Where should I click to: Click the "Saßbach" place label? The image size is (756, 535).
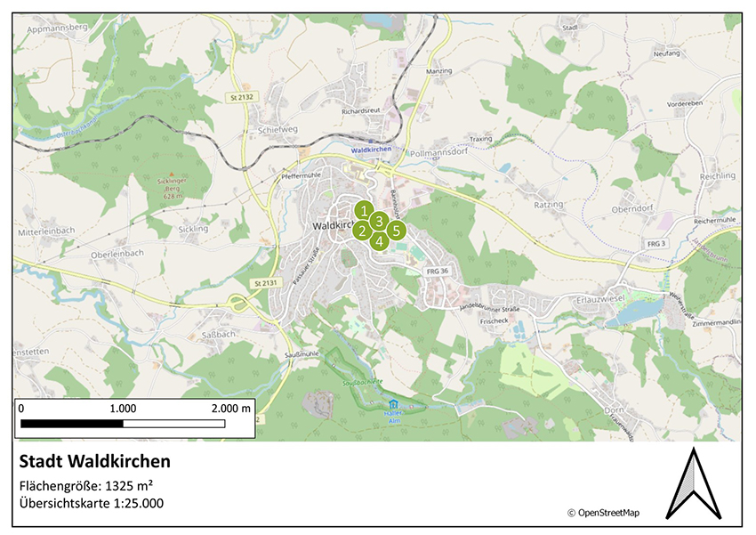click(219, 335)
